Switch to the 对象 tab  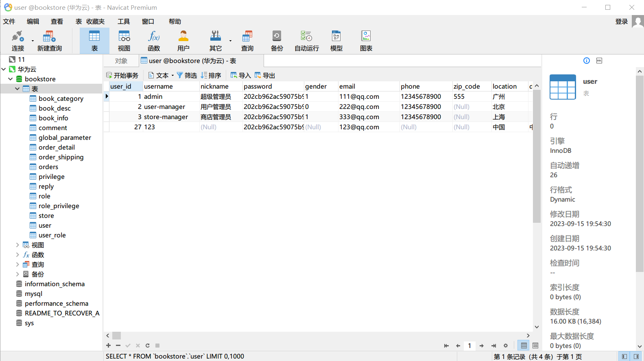(x=121, y=61)
